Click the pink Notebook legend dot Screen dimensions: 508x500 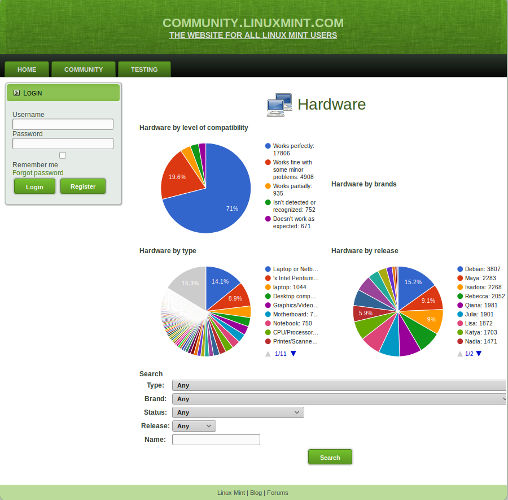click(268, 323)
